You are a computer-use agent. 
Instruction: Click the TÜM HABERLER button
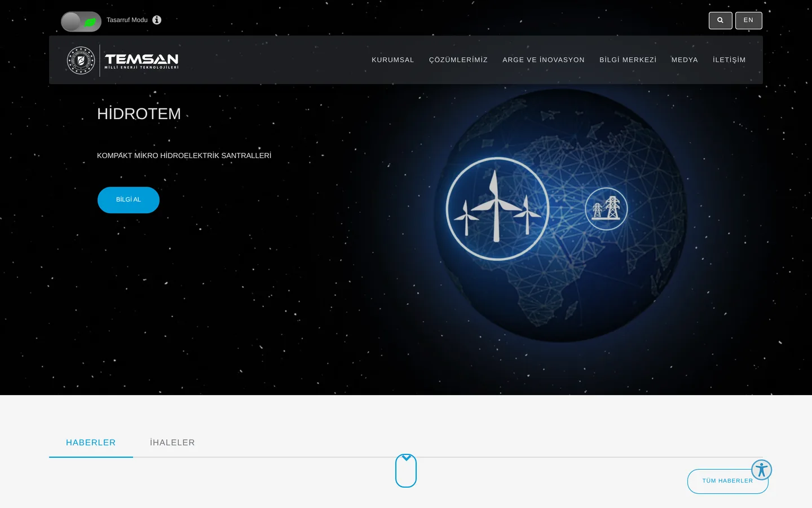click(x=727, y=481)
